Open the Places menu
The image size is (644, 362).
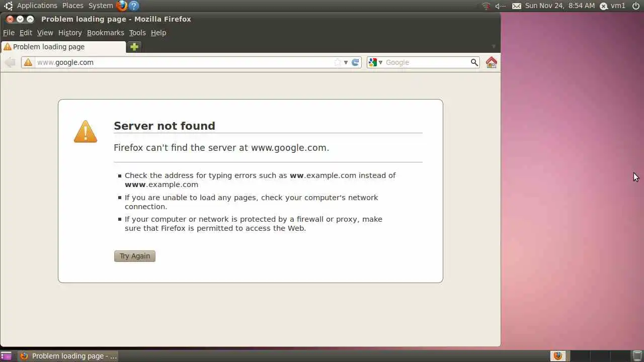73,6
